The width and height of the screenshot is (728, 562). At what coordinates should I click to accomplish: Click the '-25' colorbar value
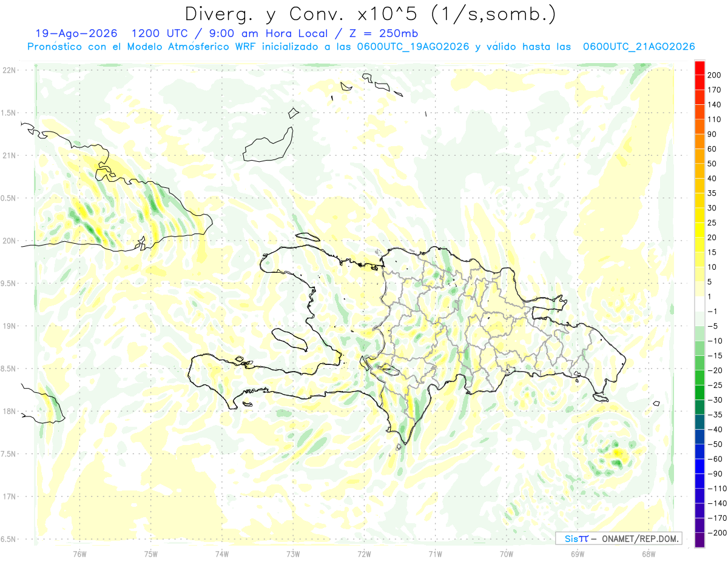715,385
